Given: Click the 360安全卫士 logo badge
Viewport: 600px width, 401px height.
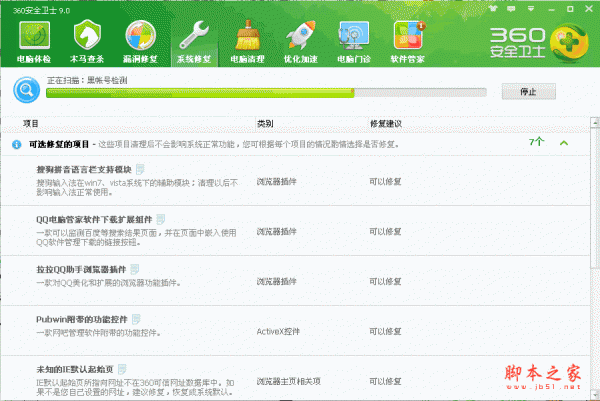Looking at the screenshot, I should (x=569, y=43).
